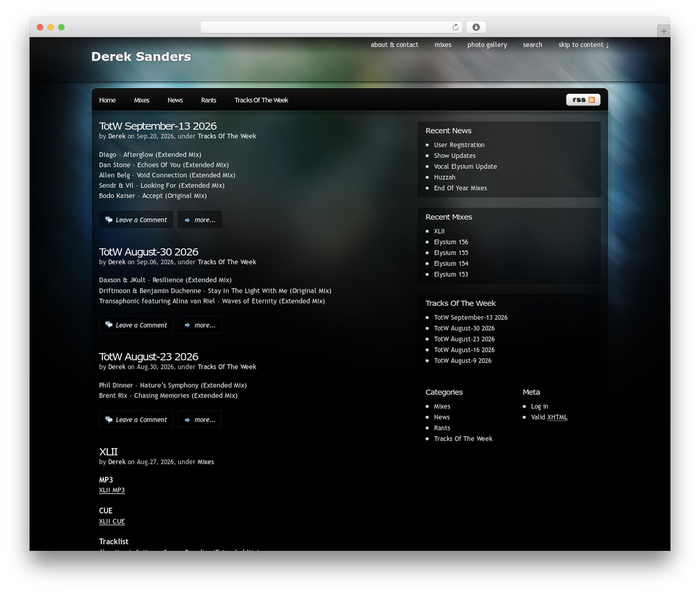Open User Registration in Recent News
Screen dimensions: 700x593
[459, 145]
